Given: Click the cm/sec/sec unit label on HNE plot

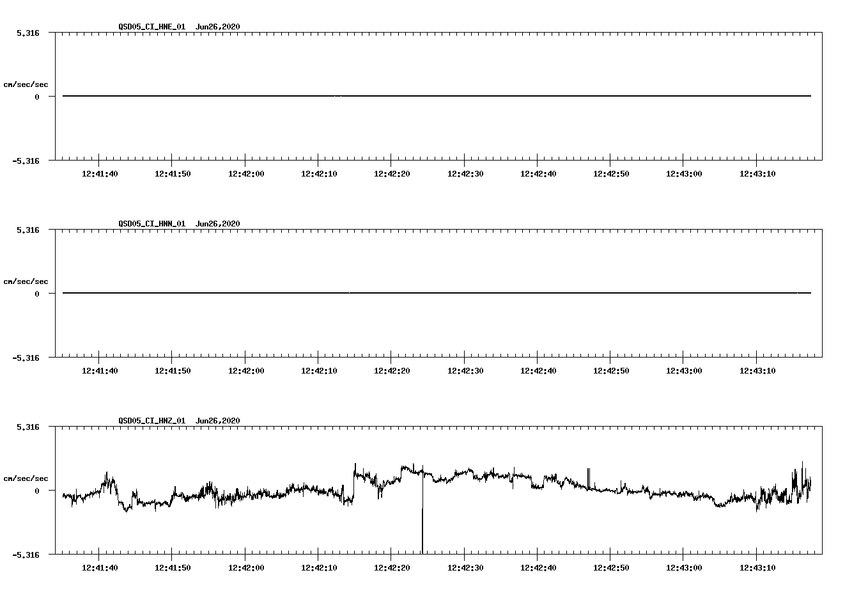Looking at the screenshot, I should (x=26, y=84).
